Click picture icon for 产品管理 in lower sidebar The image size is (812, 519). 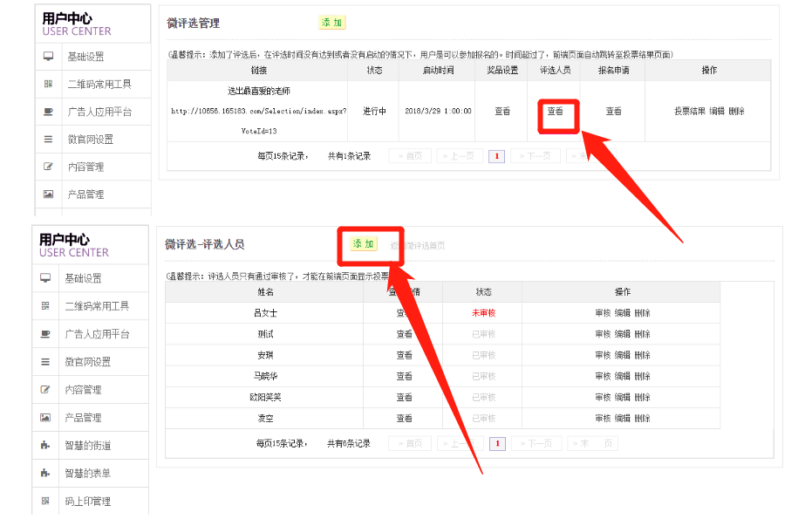click(45, 418)
